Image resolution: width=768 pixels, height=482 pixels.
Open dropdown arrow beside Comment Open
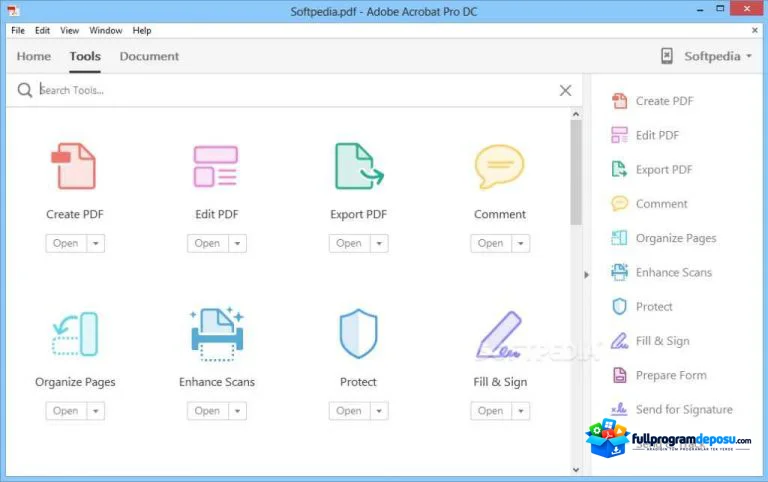coord(521,243)
